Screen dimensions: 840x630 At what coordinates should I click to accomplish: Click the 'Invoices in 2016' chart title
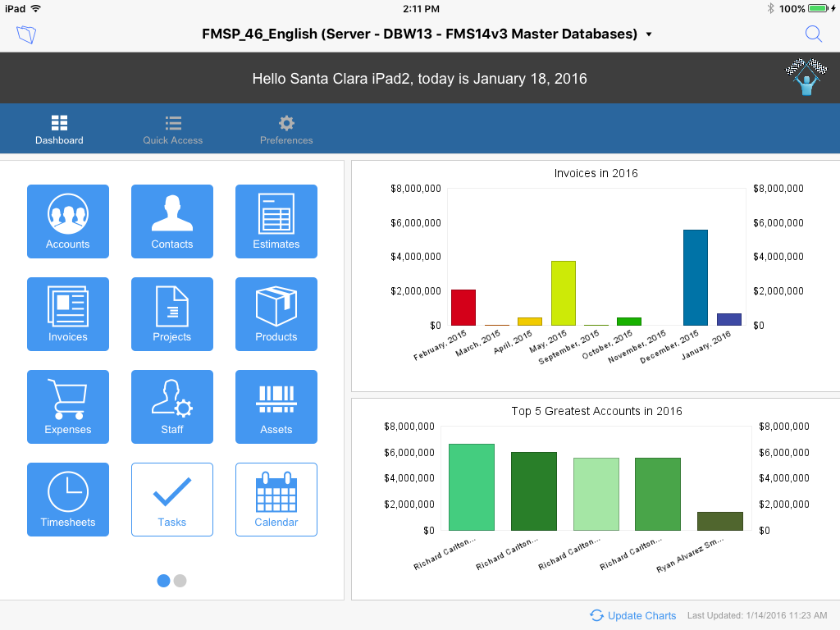[596, 173]
